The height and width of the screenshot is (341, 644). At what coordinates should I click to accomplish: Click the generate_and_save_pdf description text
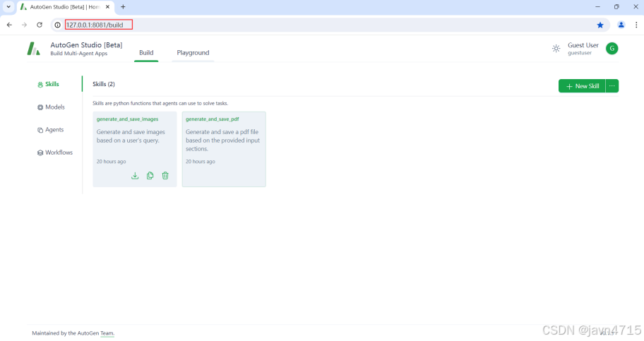222,140
